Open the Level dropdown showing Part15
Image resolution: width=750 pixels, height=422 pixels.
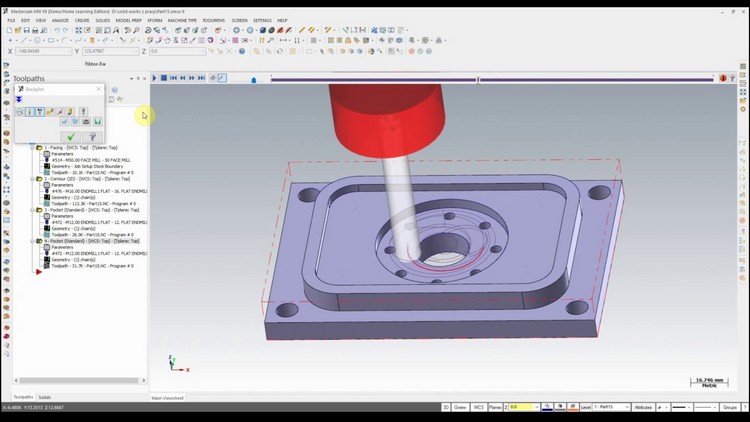pos(612,407)
